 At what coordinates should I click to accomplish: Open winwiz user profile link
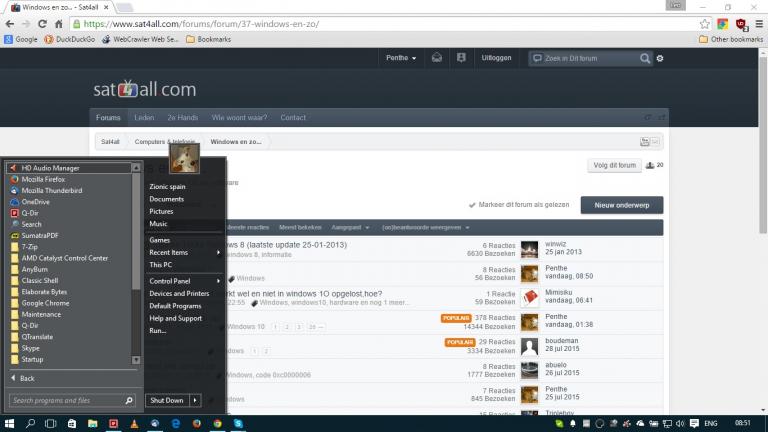[x=555, y=244]
